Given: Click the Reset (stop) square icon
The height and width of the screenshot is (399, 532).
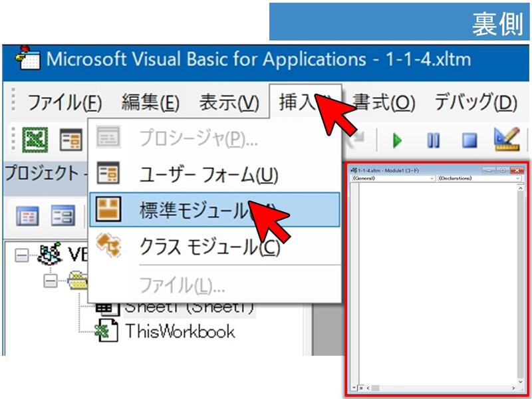Looking at the screenshot, I should tap(469, 140).
